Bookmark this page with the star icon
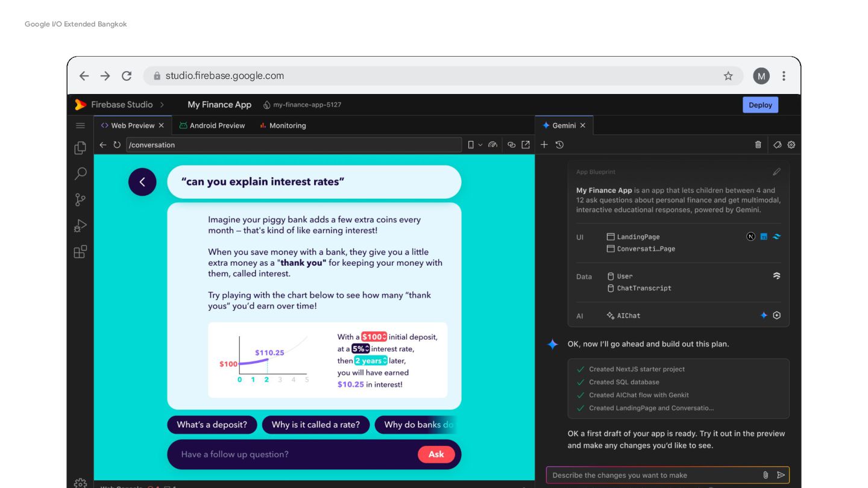Viewport: 868px width, 488px height. 728,76
